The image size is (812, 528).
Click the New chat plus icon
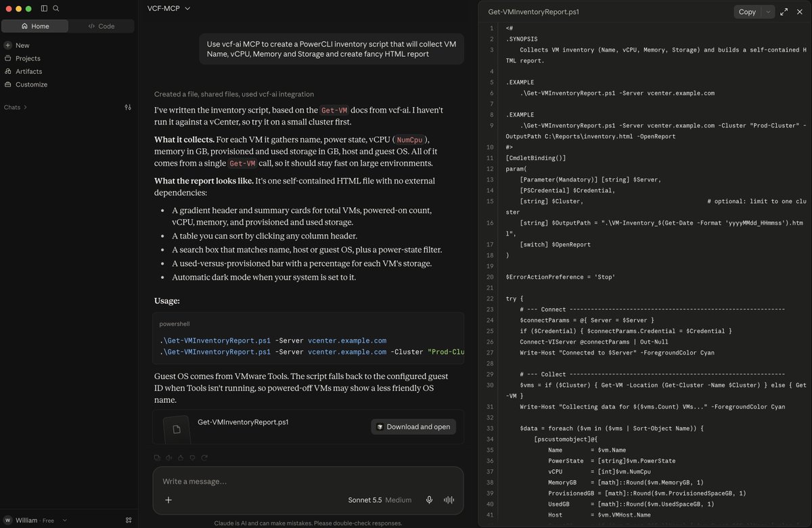click(x=8, y=45)
